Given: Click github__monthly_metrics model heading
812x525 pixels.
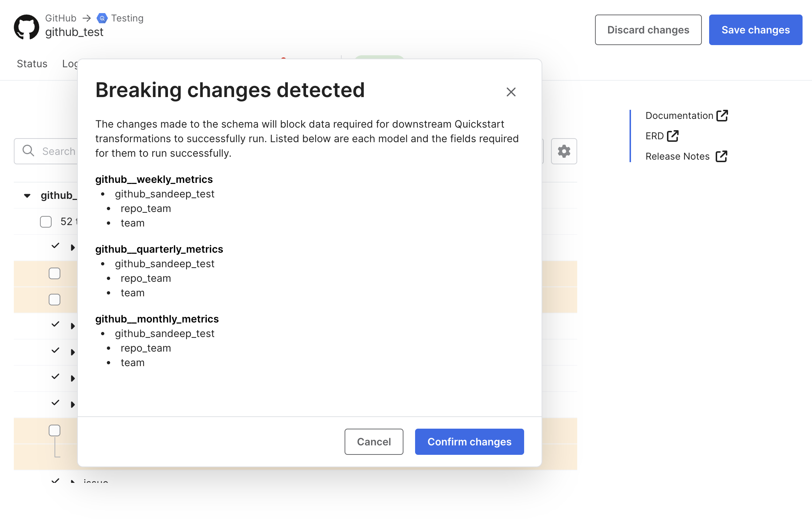Looking at the screenshot, I should [x=157, y=319].
